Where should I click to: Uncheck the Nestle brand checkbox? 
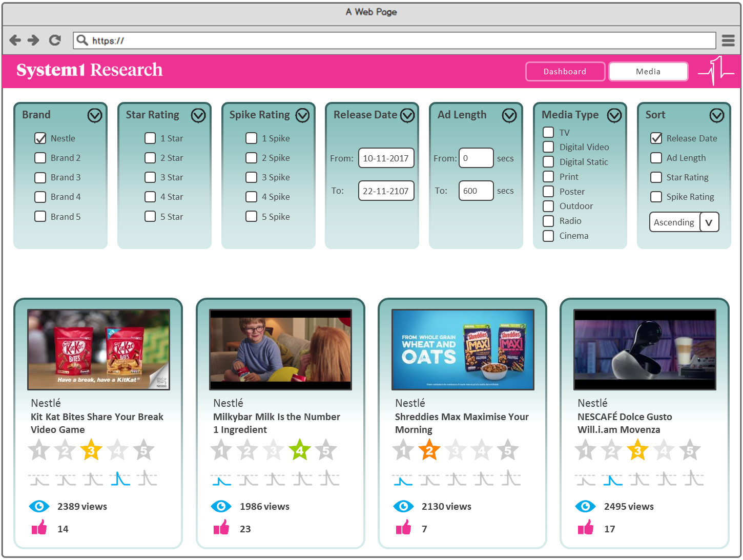point(40,138)
